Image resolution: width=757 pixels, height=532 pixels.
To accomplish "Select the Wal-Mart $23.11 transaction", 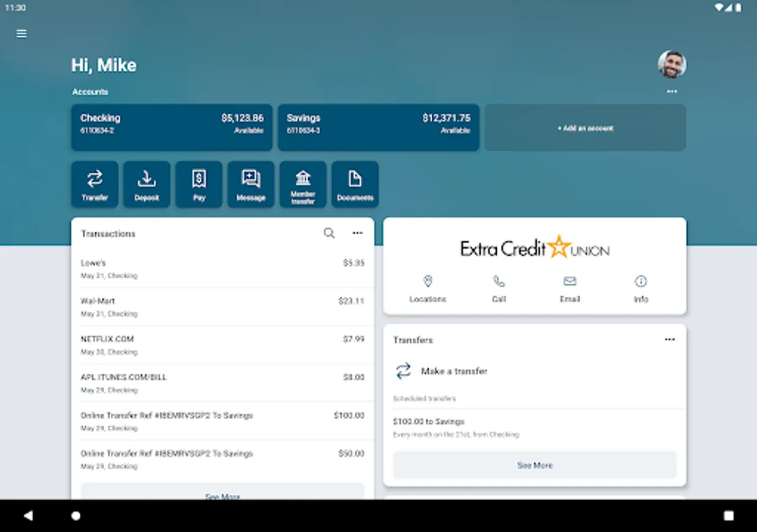I will coord(222,307).
